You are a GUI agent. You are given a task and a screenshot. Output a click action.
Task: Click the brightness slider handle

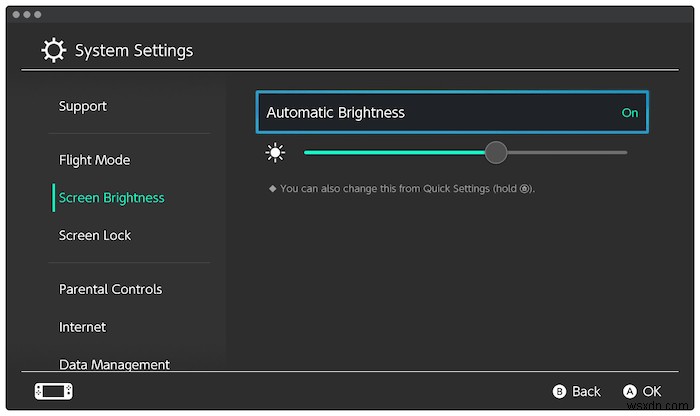496,152
